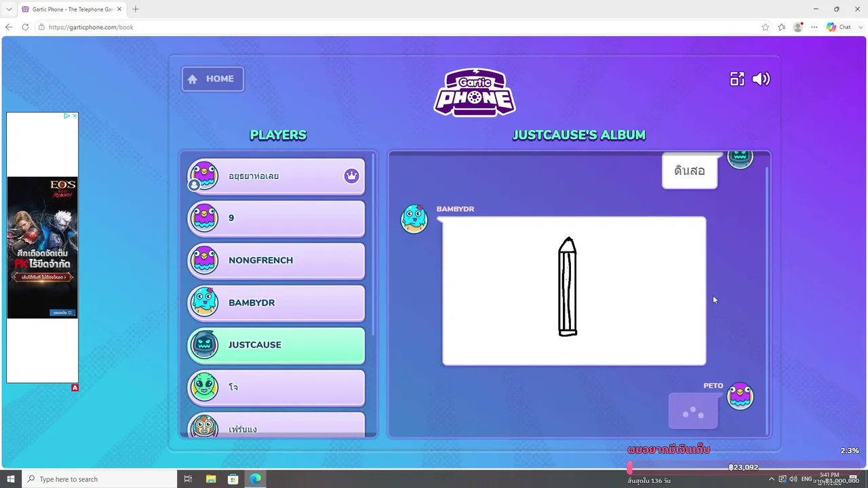Click PETO's typing dots bubble

pos(693,411)
